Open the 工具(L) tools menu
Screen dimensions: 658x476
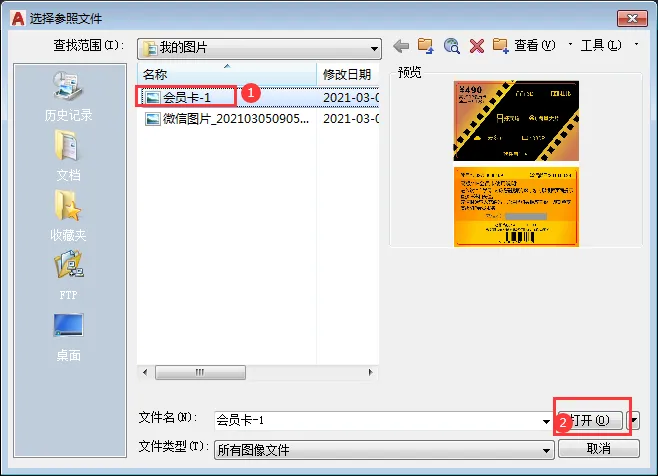601,45
